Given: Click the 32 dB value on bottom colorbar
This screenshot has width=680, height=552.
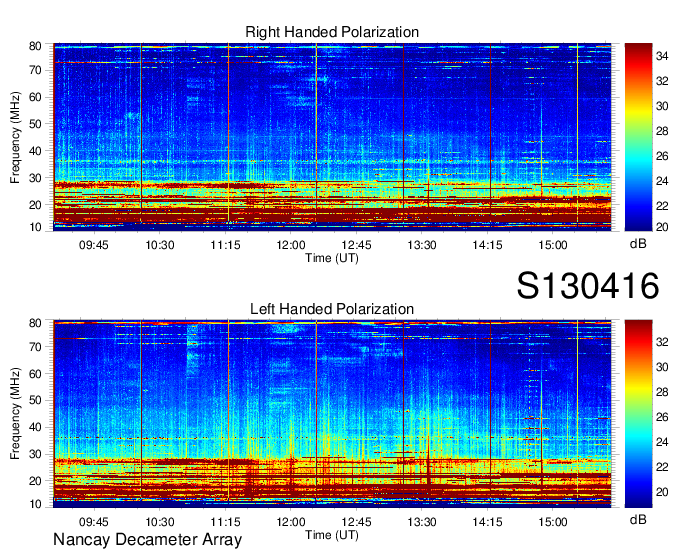Looking at the screenshot, I should 662,342.
